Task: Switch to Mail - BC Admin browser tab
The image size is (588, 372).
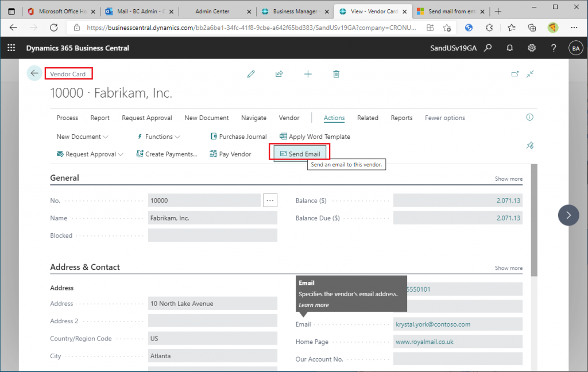Action: pos(140,11)
